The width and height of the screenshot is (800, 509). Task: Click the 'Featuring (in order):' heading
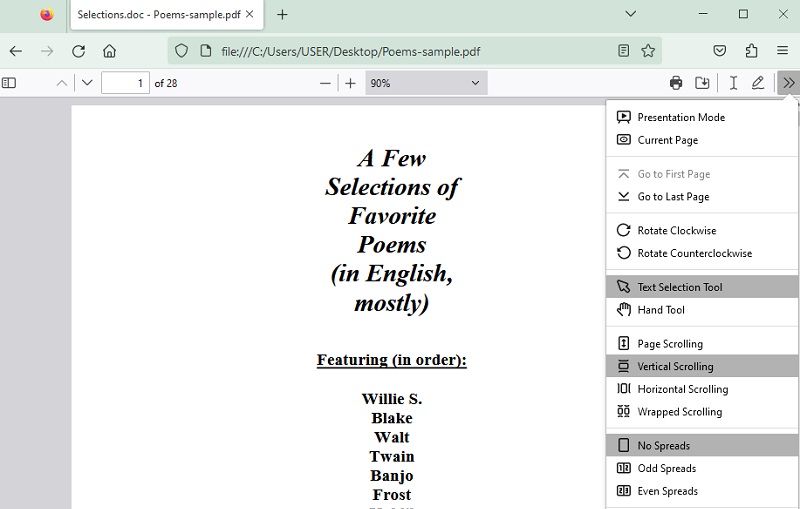(392, 360)
